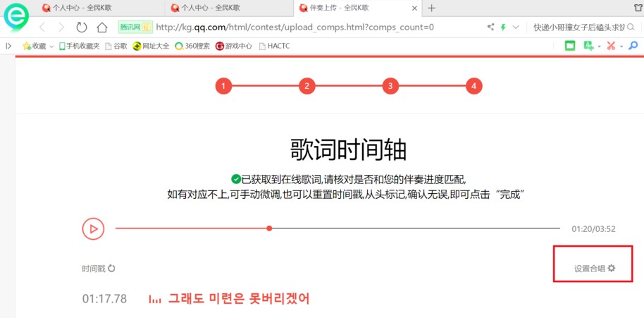Screen dimensions: 644x318
Task: Click the green lightning speed mode icon
Action: (x=503, y=27)
